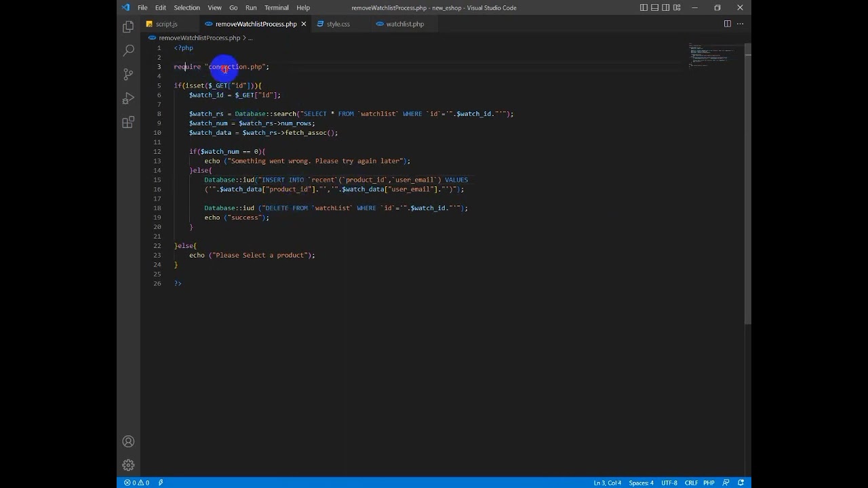The image size is (868, 488).
Task: Click the editor vertical scrollbar
Action: [x=748, y=184]
